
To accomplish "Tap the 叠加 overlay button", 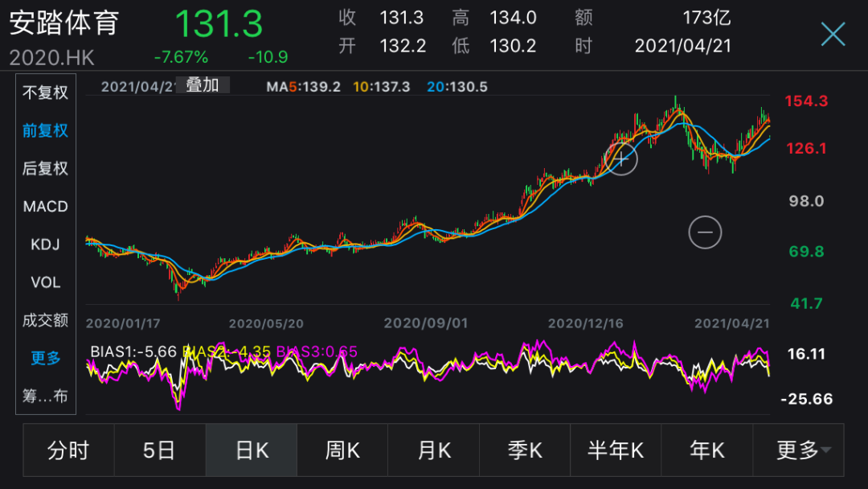I will tap(202, 85).
